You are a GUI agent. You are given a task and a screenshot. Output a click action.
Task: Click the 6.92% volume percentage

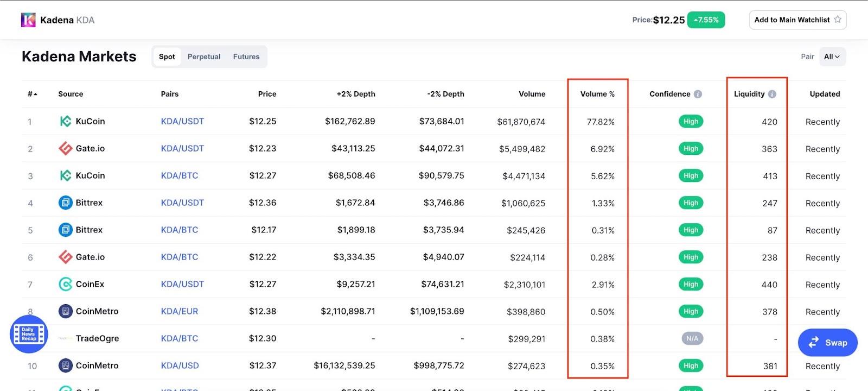coord(602,149)
